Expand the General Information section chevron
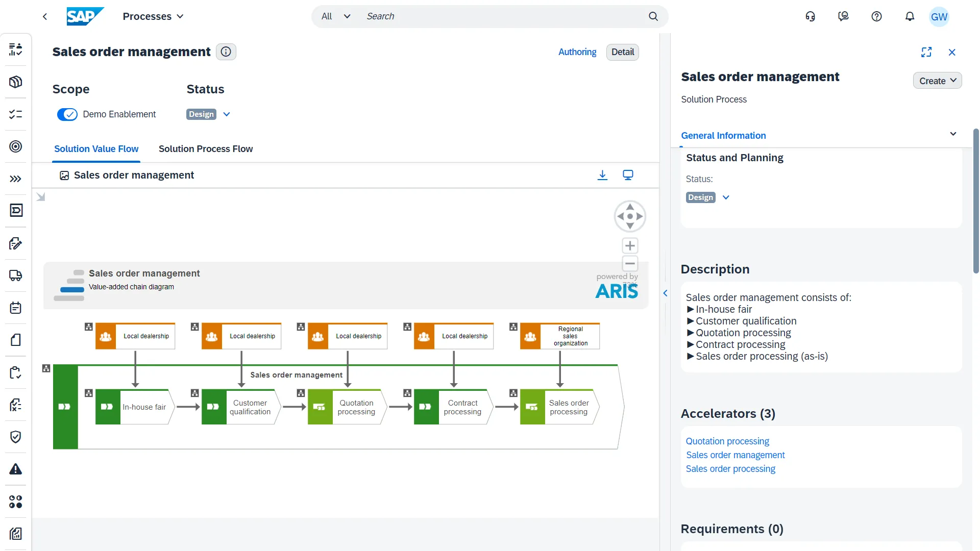Viewport: 980px width, 551px height. [953, 134]
